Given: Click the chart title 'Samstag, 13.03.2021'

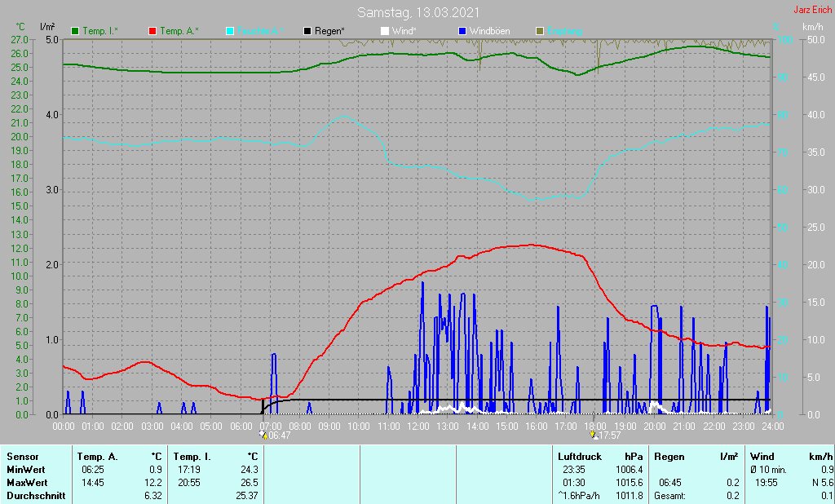Looking at the screenshot, I should pyautogui.click(x=418, y=12).
